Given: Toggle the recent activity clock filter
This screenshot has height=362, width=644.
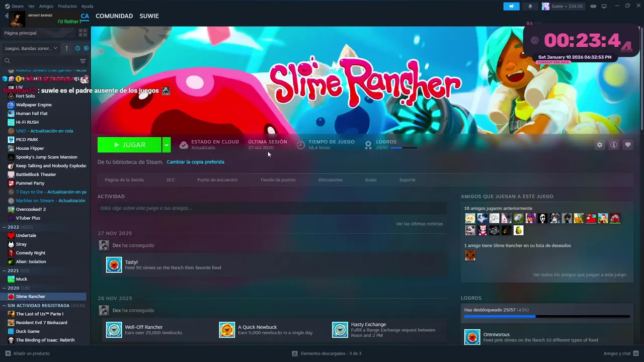Looking at the screenshot, I should 77,48.
